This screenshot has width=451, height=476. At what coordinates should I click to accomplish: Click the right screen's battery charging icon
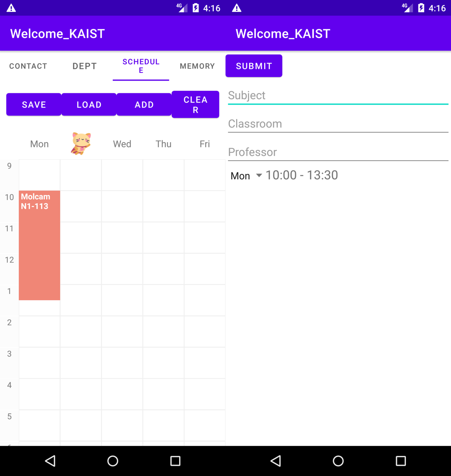click(x=421, y=8)
